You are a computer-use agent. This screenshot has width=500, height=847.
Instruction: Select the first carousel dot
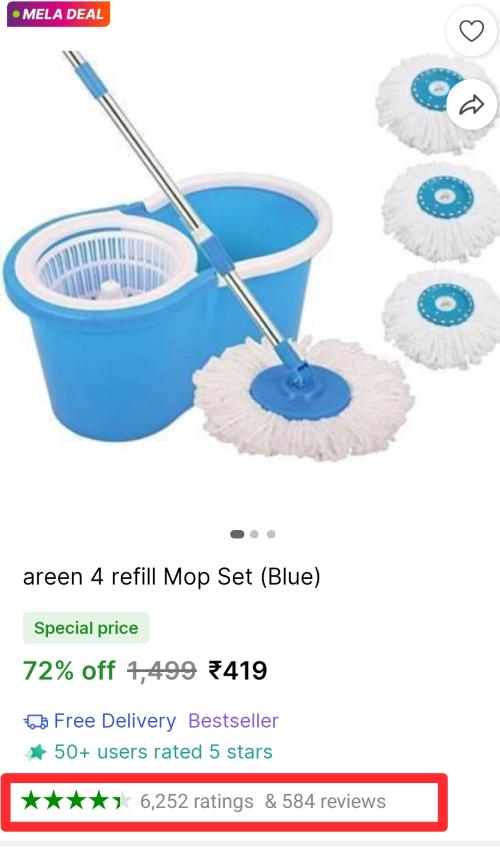(x=237, y=534)
